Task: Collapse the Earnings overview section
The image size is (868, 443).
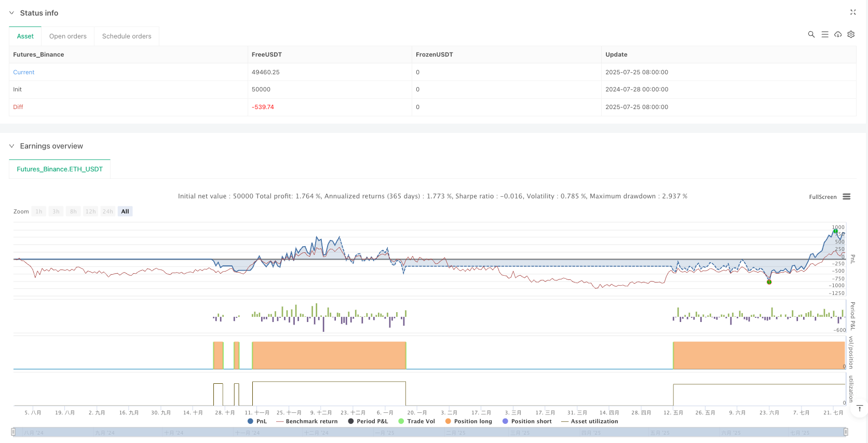Action: pos(11,146)
